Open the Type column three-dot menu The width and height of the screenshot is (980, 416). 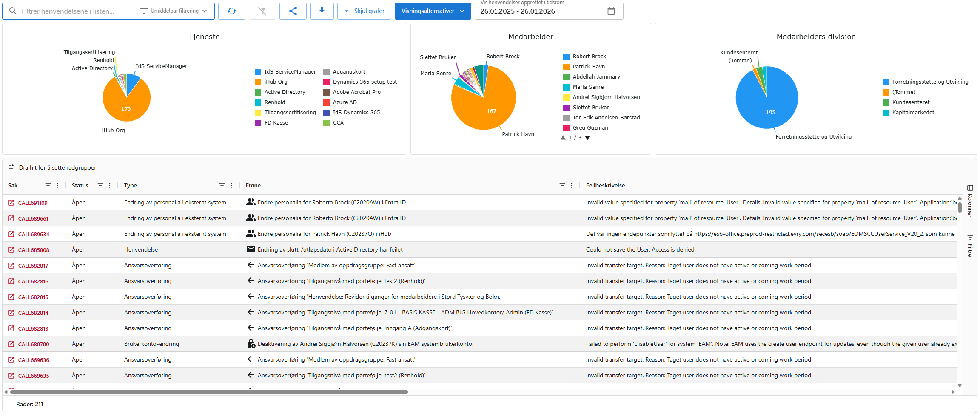[231, 185]
